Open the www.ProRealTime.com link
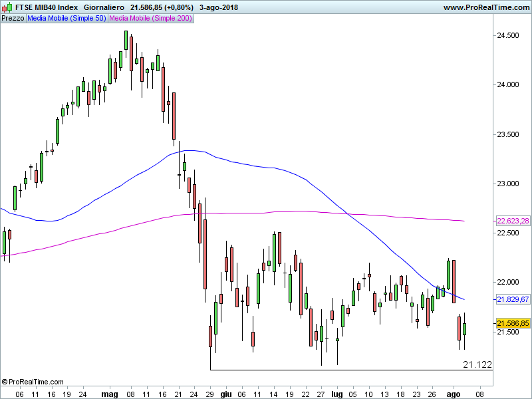 (x=486, y=7)
